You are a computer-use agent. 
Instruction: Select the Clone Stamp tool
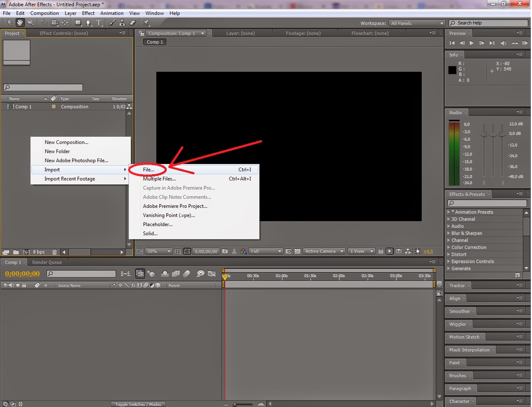122,23
